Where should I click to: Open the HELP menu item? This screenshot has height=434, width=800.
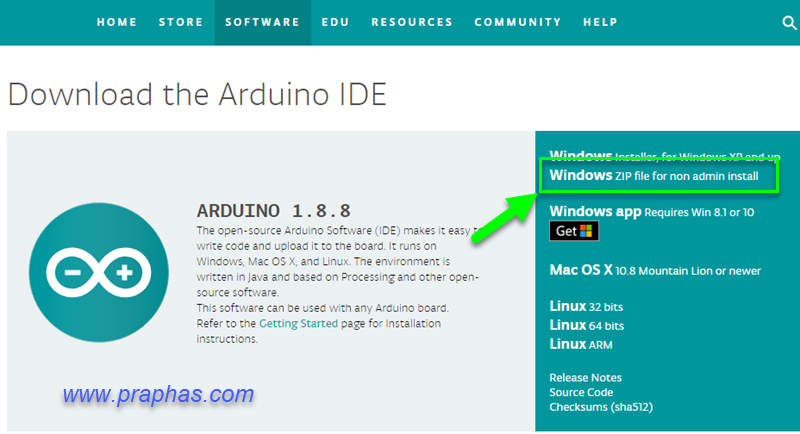(601, 22)
